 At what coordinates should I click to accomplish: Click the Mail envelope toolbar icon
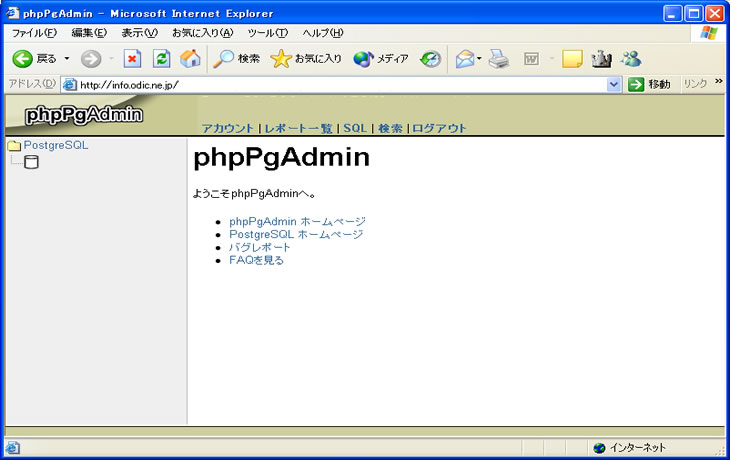465,59
